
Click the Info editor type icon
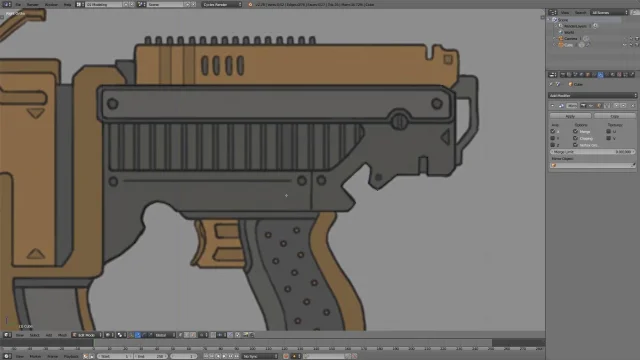click(x=7, y=4)
